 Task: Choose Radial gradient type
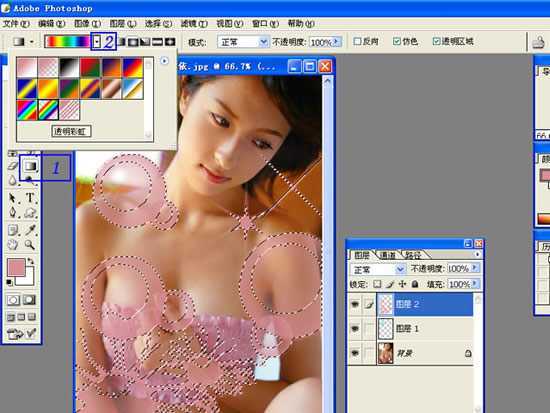(x=133, y=42)
